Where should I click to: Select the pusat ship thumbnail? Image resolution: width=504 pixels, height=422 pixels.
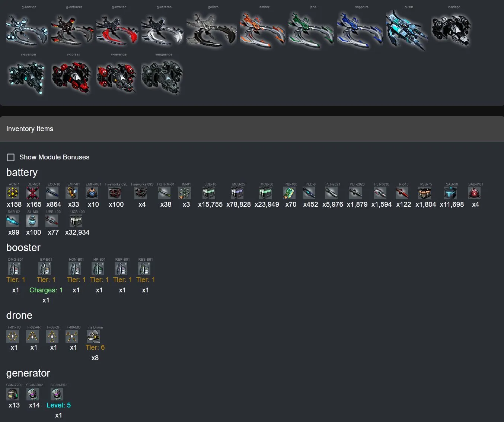[x=406, y=30]
